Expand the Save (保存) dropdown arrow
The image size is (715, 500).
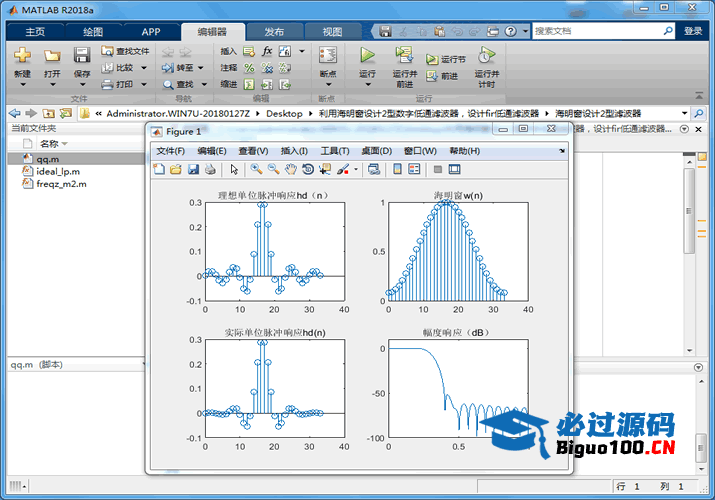pyautogui.click(x=83, y=84)
